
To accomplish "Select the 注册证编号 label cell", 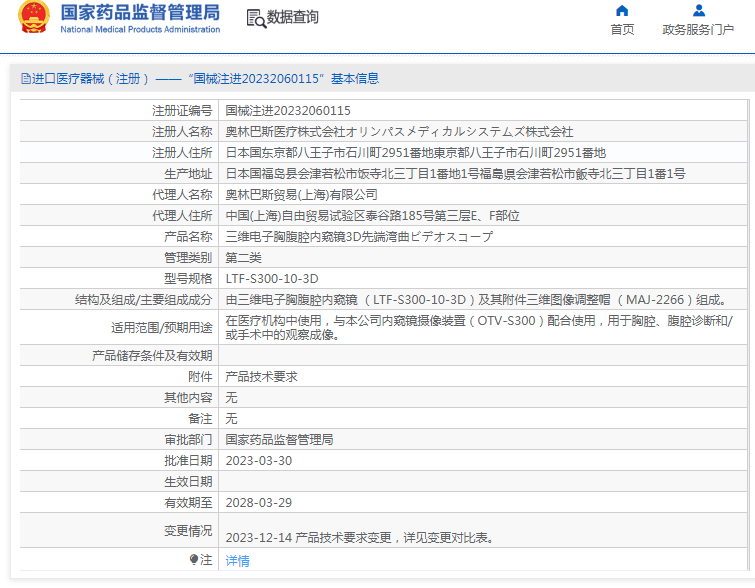I will [x=182, y=111].
